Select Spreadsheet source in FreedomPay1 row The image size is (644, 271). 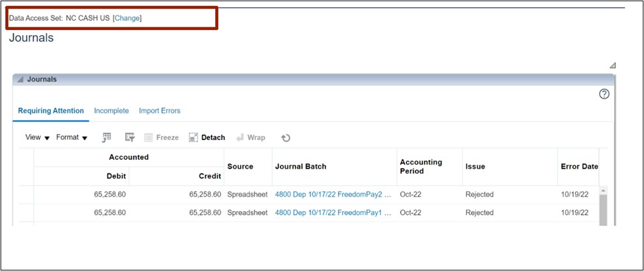tap(247, 212)
